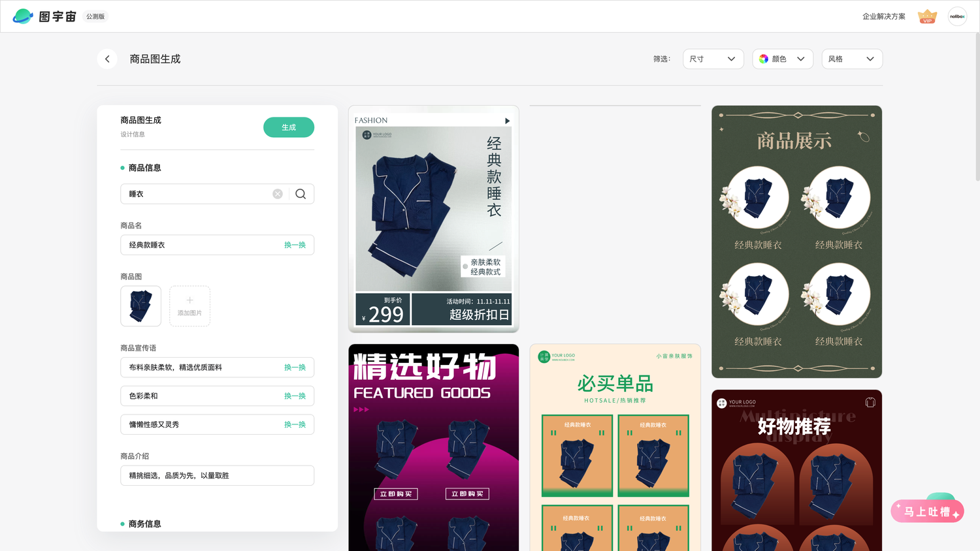Click 换一换 for the product name

click(x=295, y=245)
